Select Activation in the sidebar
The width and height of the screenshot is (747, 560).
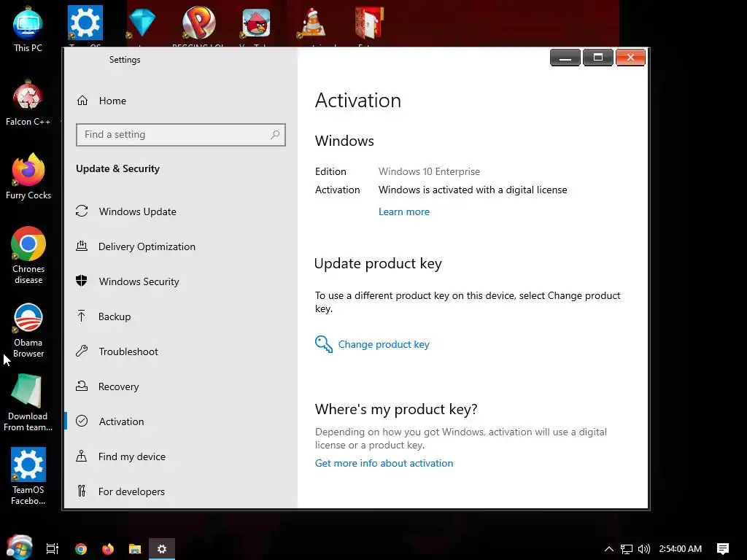(x=122, y=421)
